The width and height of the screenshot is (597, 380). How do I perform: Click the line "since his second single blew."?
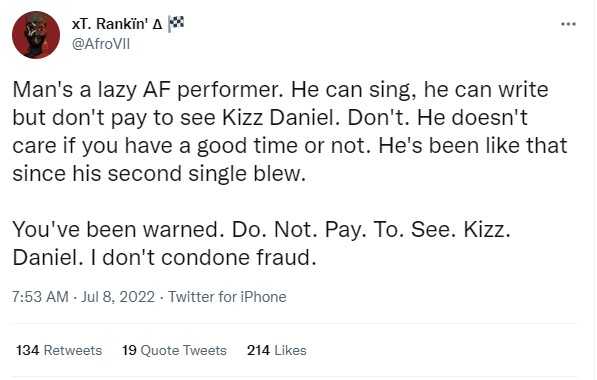click(159, 174)
